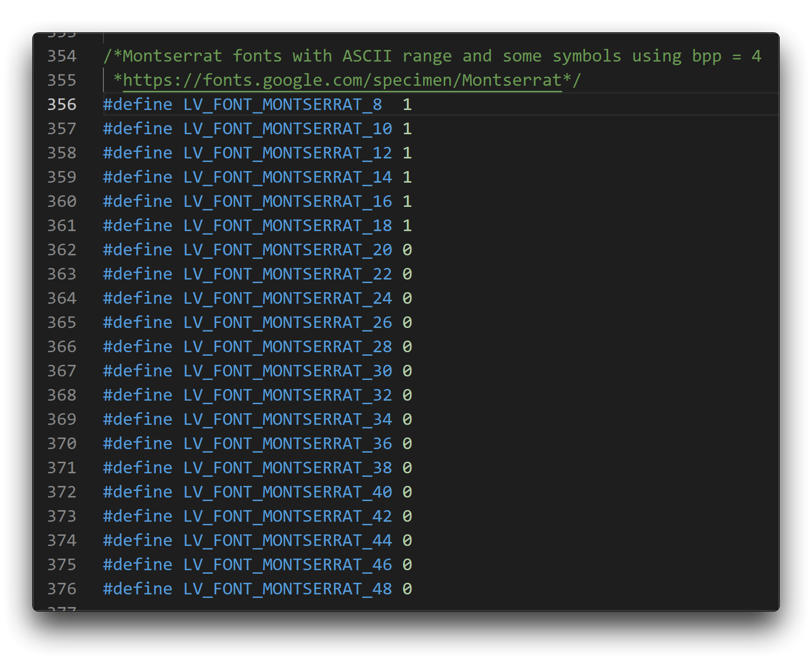
Task: Click the LV_FONT_MONTSERRAT_36 identifier
Action: coord(287,444)
